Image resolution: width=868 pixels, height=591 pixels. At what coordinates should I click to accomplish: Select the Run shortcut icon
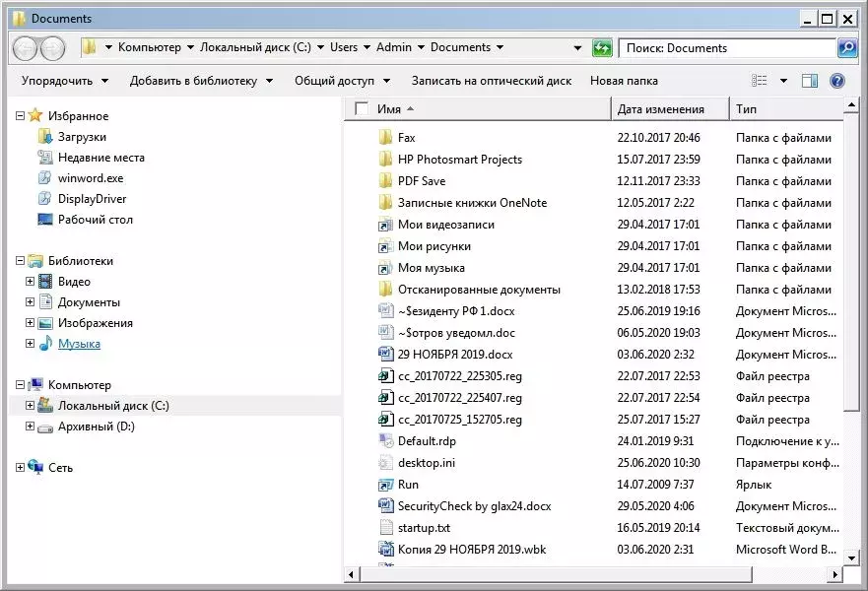click(x=385, y=485)
